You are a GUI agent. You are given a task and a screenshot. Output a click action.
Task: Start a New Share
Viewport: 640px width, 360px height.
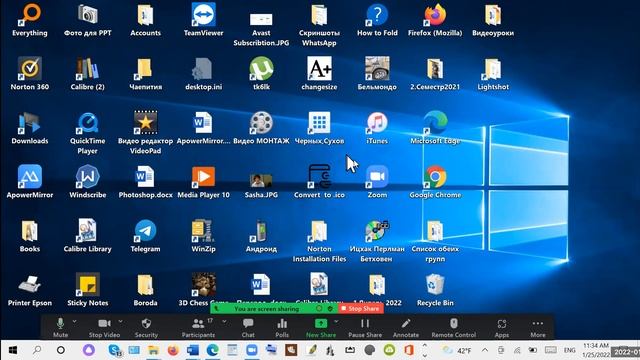321,327
